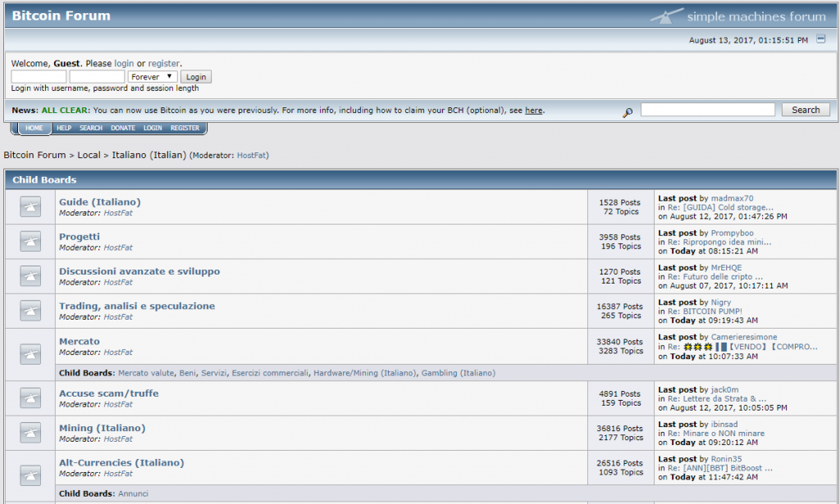This screenshot has height=504, width=840.
Task: Open the Re: [GUIDA] Cold storage post
Action: 720,207
